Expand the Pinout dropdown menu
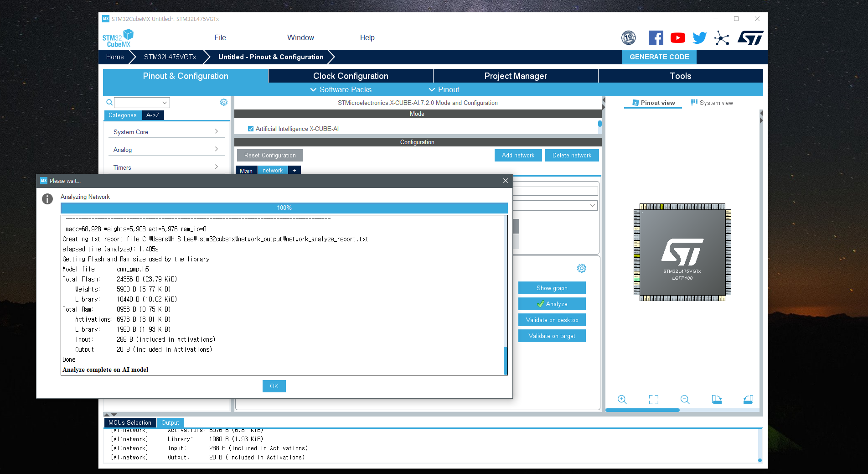The image size is (868, 474). (444, 89)
